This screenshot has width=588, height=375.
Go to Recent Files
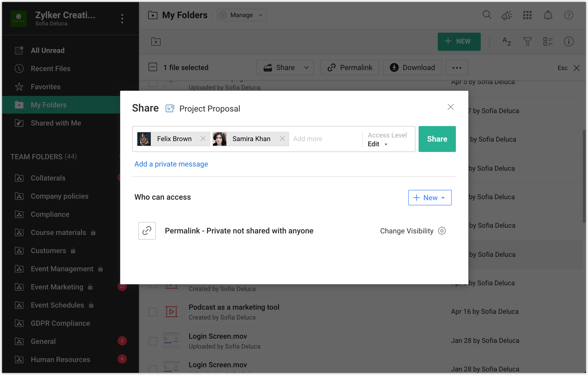(x=51, y=68)
